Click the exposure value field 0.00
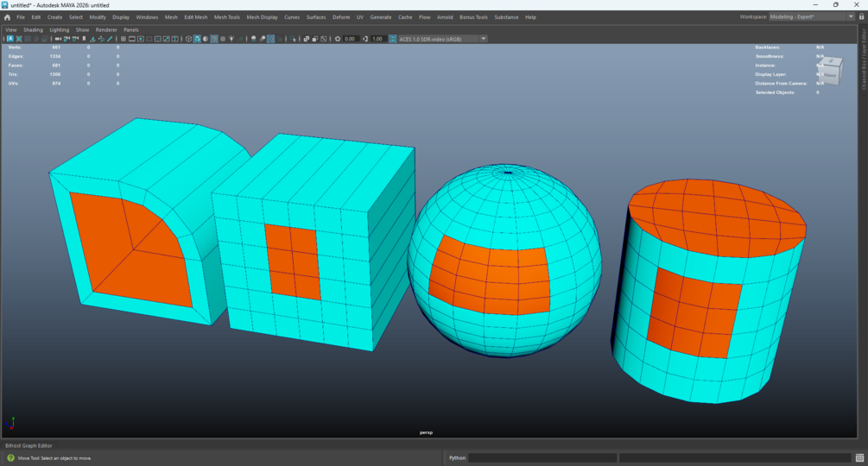This screenshot has height=466, width=868. [x=352, y=39]
